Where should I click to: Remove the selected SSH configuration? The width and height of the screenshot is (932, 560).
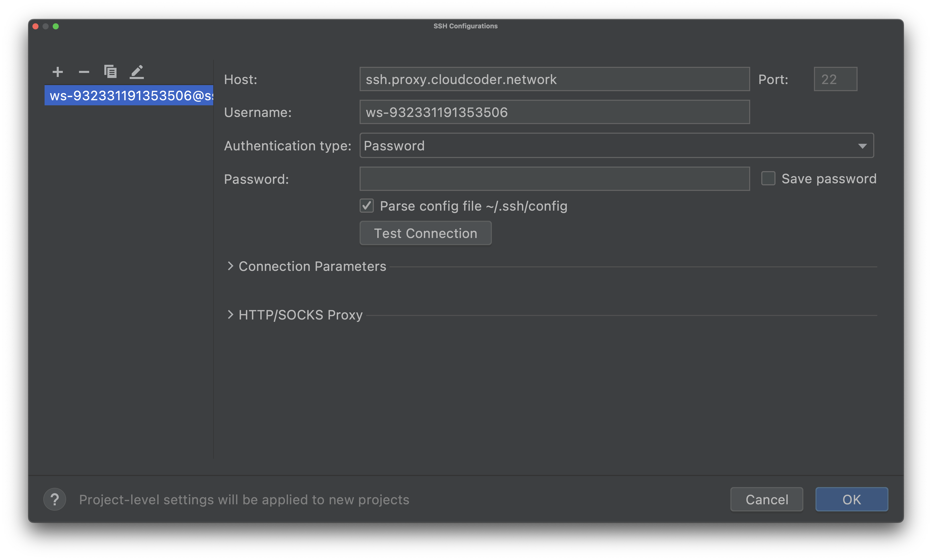(x=84, y=72)
